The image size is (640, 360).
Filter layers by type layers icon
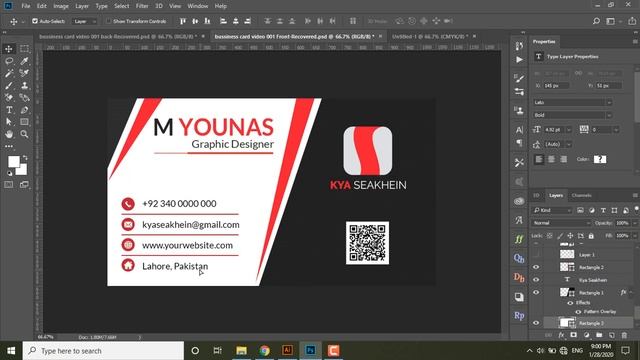pyautogui.click(x=603, y=210)
